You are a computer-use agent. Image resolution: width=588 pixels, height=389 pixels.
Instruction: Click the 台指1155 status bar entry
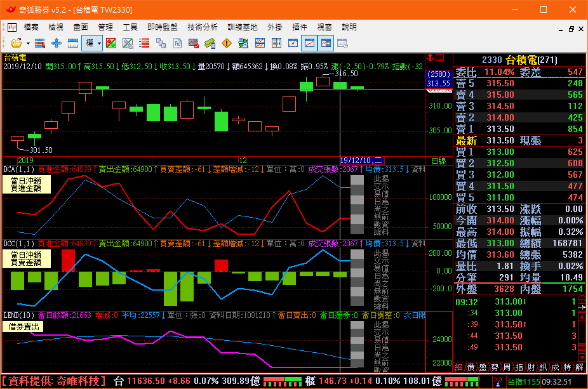pos(523,382)
